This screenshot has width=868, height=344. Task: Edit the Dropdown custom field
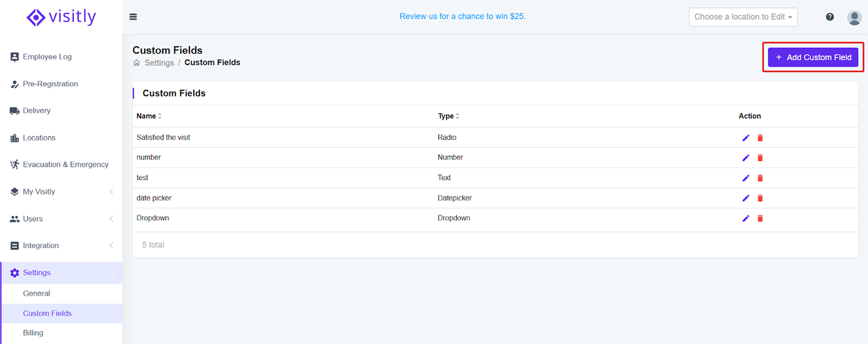click(x=746, y=219)
